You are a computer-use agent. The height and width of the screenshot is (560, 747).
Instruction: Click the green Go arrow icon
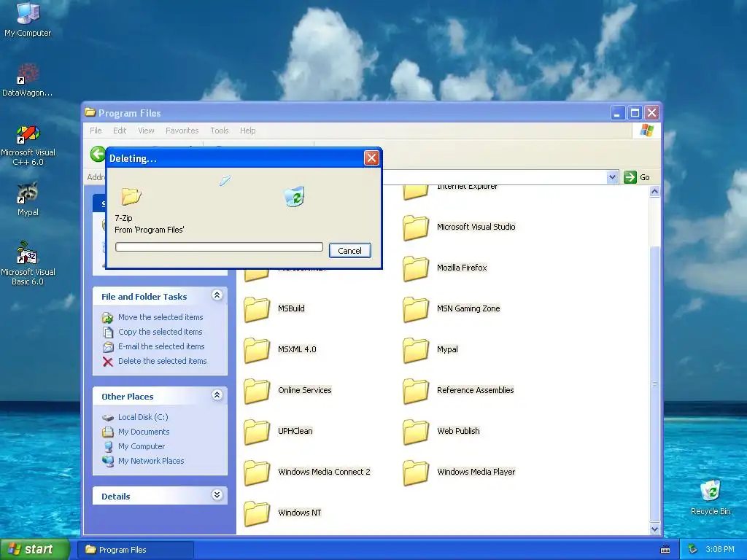tap(630, 177)
